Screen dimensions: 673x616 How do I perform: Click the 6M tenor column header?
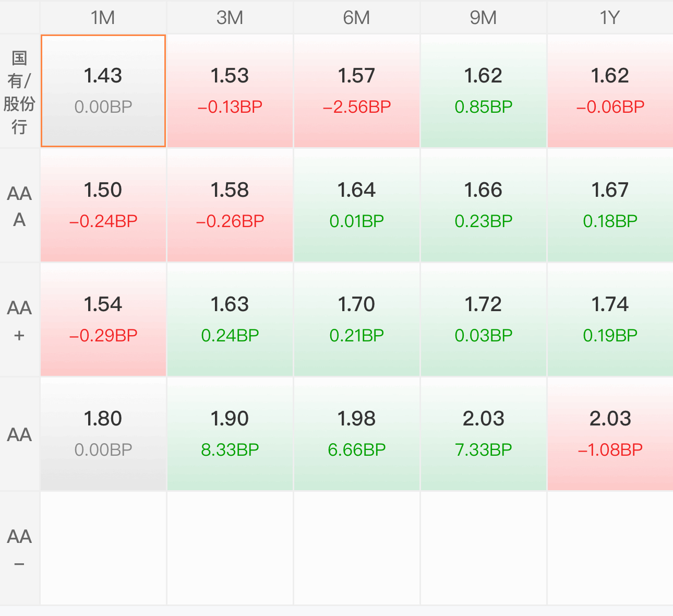[x=357, y=18]
